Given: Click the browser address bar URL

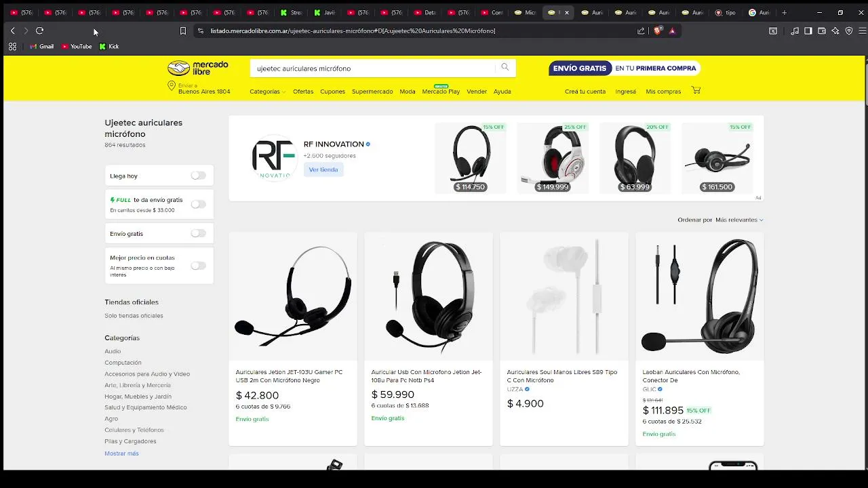Looking at the screenshot, I should coord(353,30).
